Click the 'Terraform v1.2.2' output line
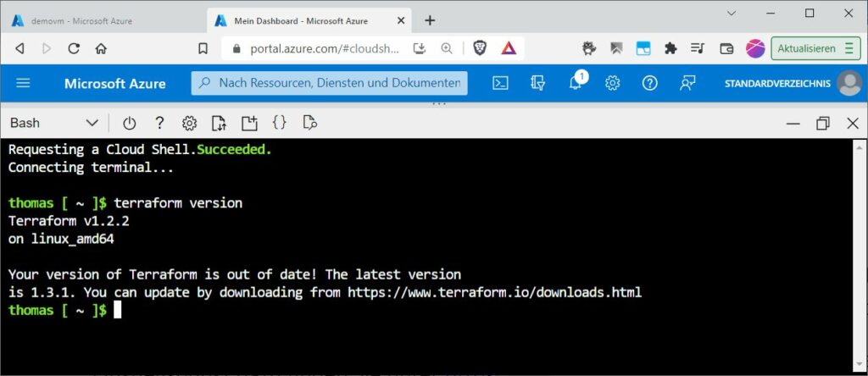Viewport: 868px width, 376px height. (69, 221)
